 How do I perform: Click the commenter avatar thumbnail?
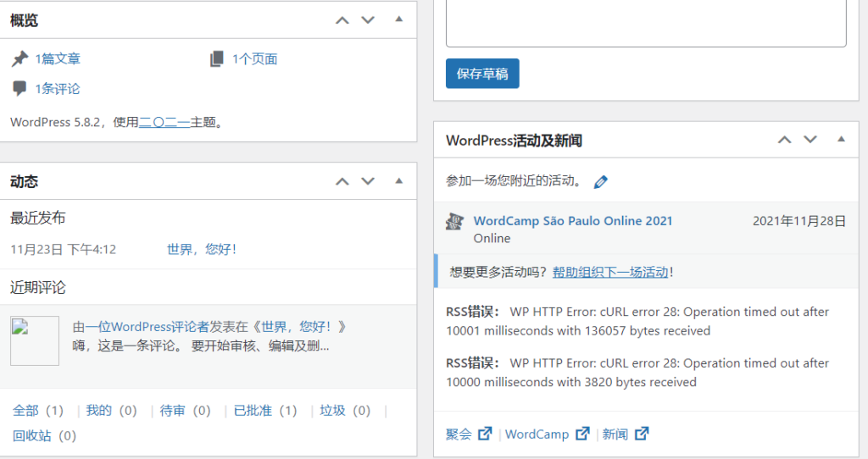coord(34,340)
